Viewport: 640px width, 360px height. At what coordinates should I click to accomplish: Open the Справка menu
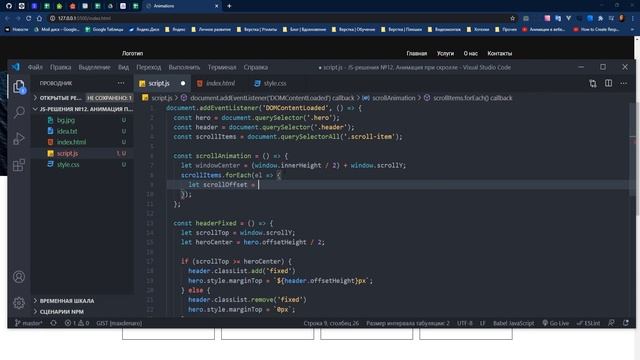pyautogui.click(x=256, y=67)
